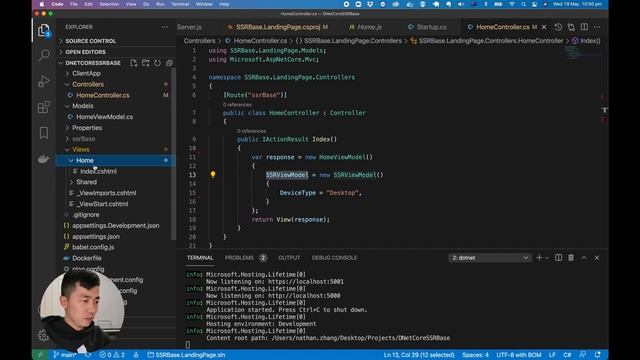Click the feedback icon in status bar
Image resolution: width=640 pixels, height=360 pixels.
582,355
